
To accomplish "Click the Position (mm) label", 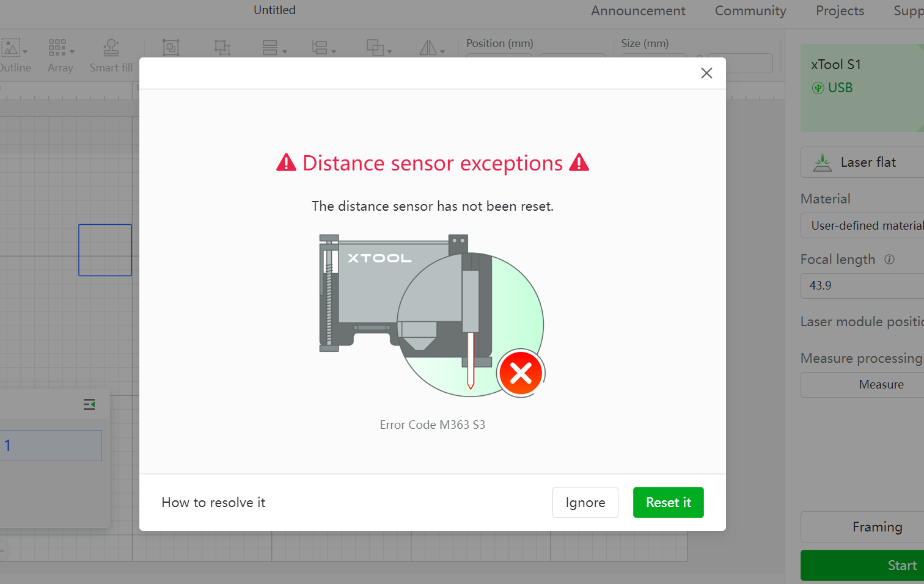I will click(499, 43).
